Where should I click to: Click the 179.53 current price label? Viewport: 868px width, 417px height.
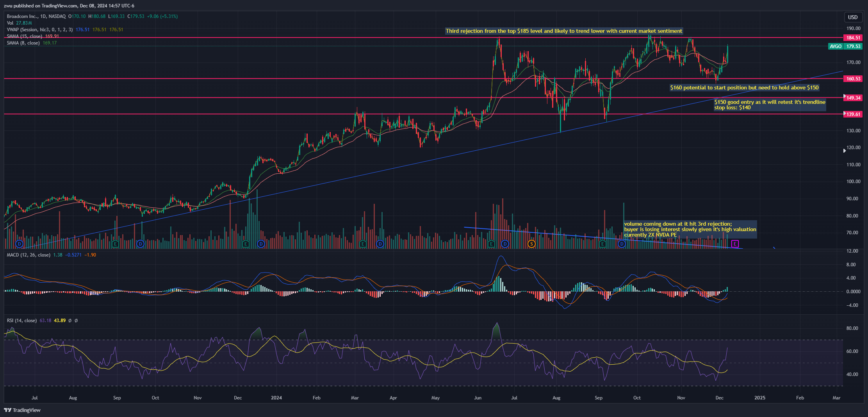(x=853, y=46)
